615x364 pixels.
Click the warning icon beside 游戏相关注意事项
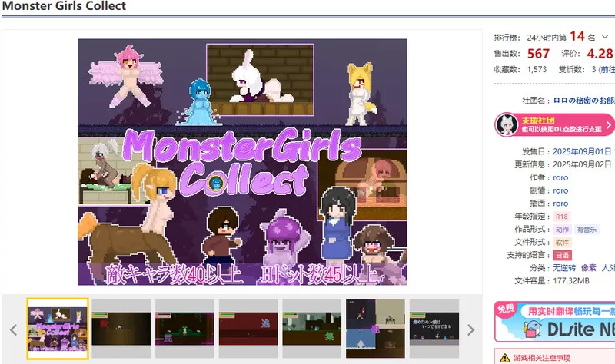(x=505, y=358)
